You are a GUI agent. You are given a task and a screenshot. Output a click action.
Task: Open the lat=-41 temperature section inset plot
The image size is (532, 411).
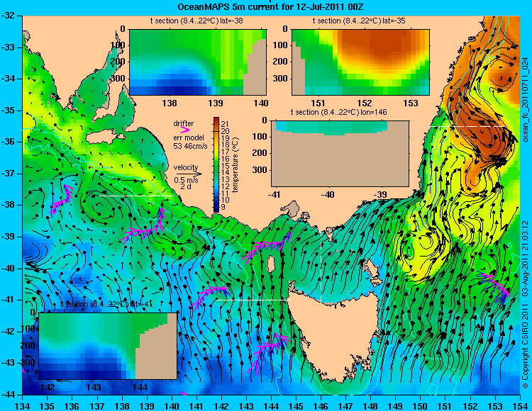point(108,346)
